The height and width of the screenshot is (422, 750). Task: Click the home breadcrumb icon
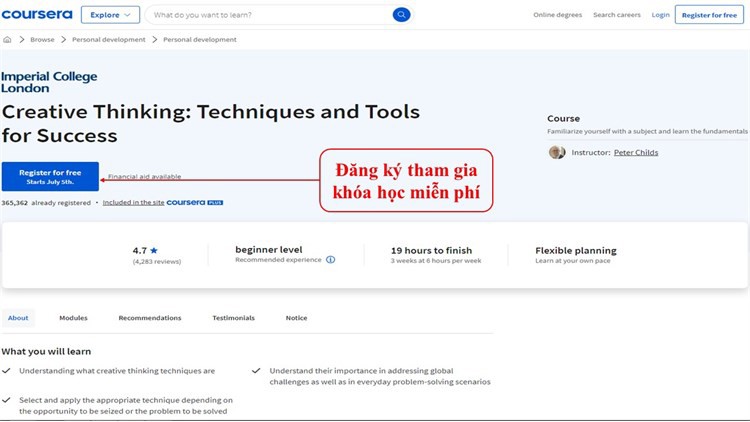pyautogui.click(x=7, y=40)
